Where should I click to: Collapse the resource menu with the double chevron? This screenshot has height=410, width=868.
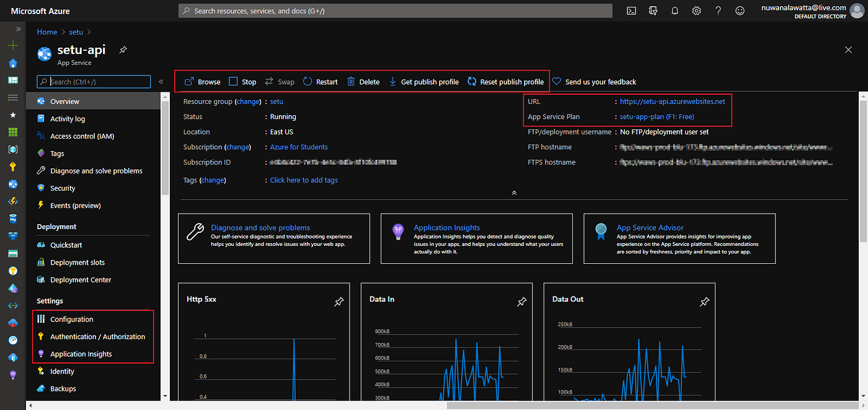click(x=161, y=82)
